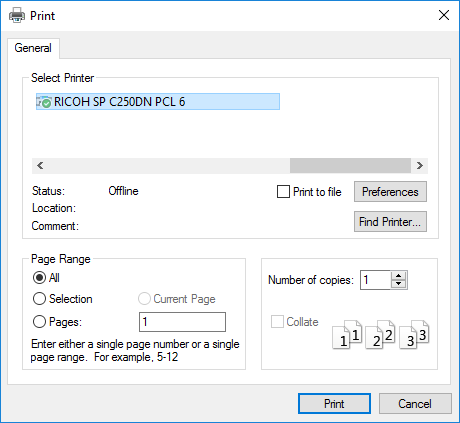Click the printer icon in title bar
The height and width of the screenshot is (423, 460).
click(x=17, y=15)
